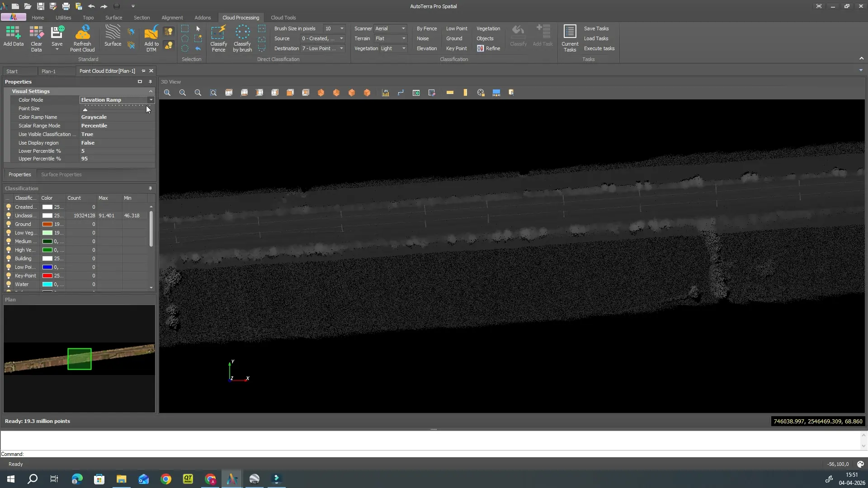Click the horizontal ruler measure icon
The height and width of the screenshot is (488, 868).
pos(450,93)
